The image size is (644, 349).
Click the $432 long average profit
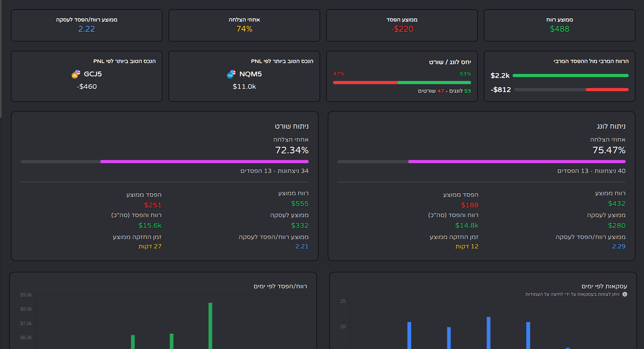617,203
